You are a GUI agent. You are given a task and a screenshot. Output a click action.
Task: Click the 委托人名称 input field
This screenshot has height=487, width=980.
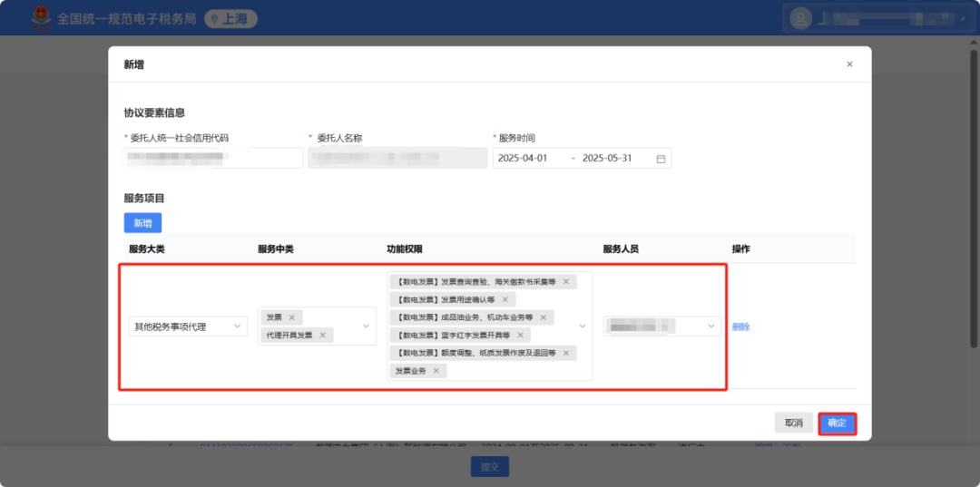[397, 158]
